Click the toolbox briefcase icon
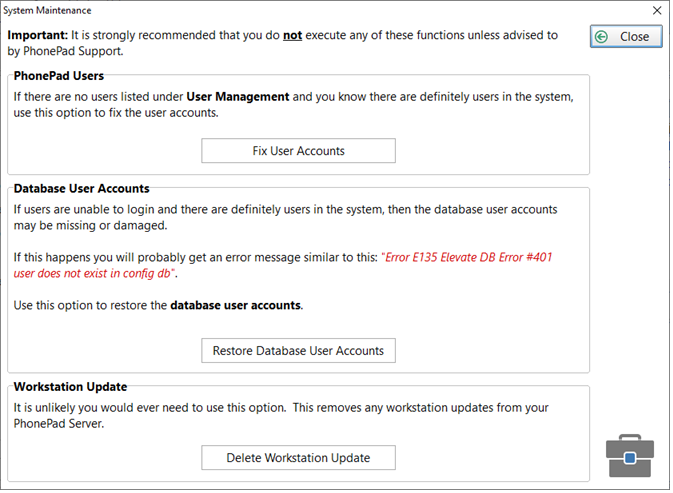 pos(630,456)
